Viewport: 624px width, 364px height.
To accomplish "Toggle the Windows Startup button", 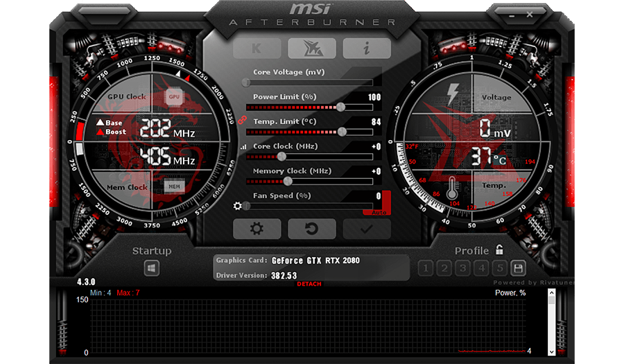I will click(152, 268).
